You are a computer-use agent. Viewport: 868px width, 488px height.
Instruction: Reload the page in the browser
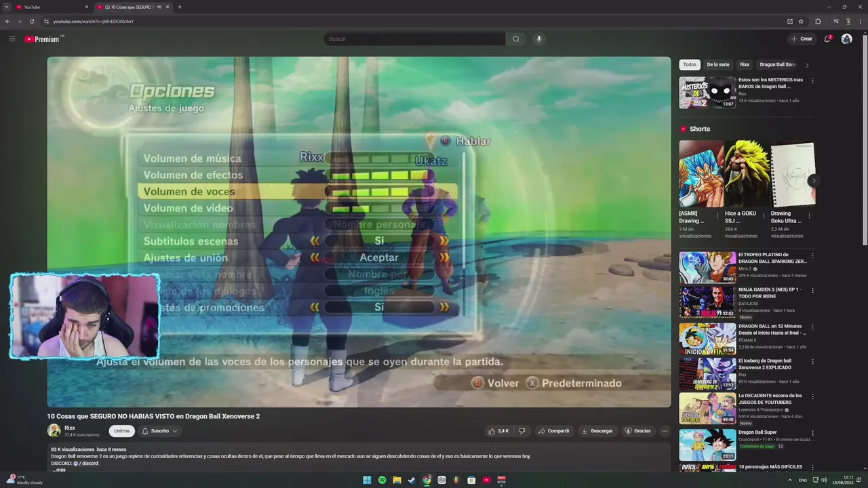[31, 21]
